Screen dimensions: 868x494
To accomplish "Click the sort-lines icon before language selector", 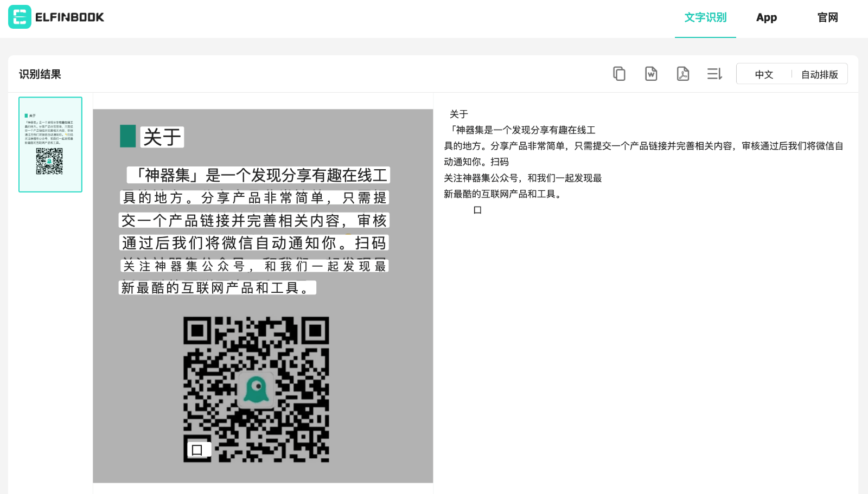I will [714, 74].
